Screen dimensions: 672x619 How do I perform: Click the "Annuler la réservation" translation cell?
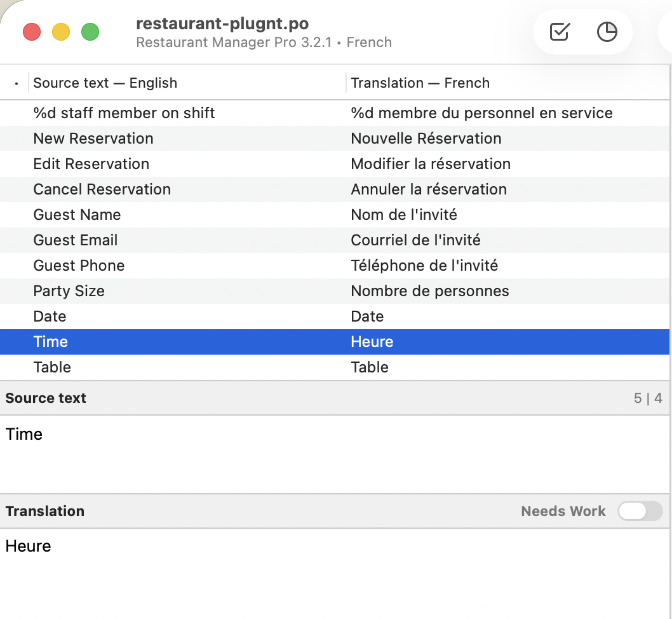[429, 189]
